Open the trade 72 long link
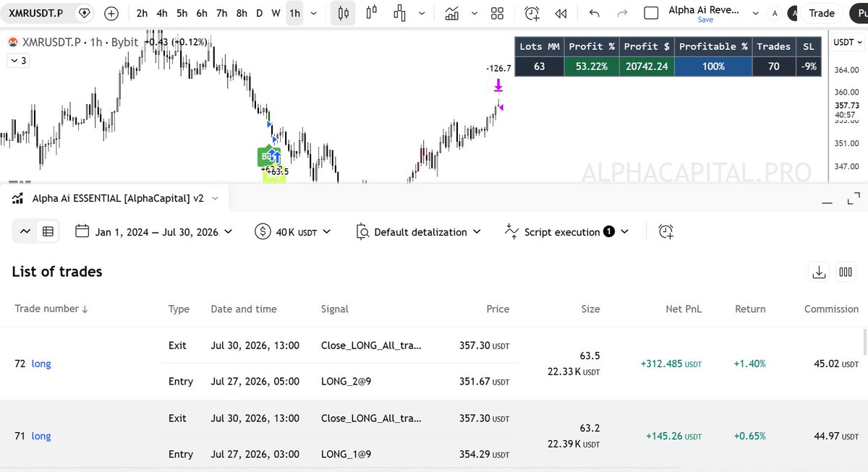Screen dimensions: 868x472 (x=41, y=364)
